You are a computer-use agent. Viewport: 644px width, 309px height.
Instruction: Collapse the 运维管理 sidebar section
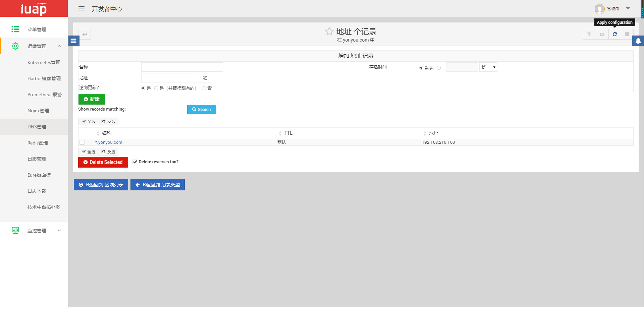59,46
